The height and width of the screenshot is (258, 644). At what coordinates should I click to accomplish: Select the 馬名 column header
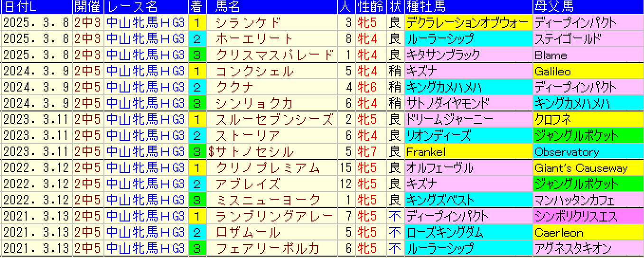pyautogui.click(x=228, y=7)
